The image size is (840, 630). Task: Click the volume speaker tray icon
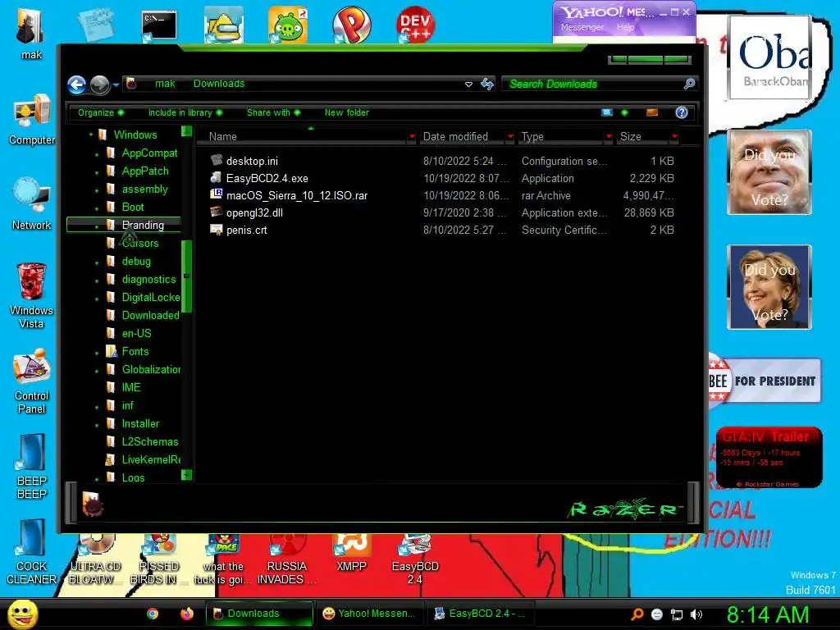pyautogui.click(x=696, y=614)
